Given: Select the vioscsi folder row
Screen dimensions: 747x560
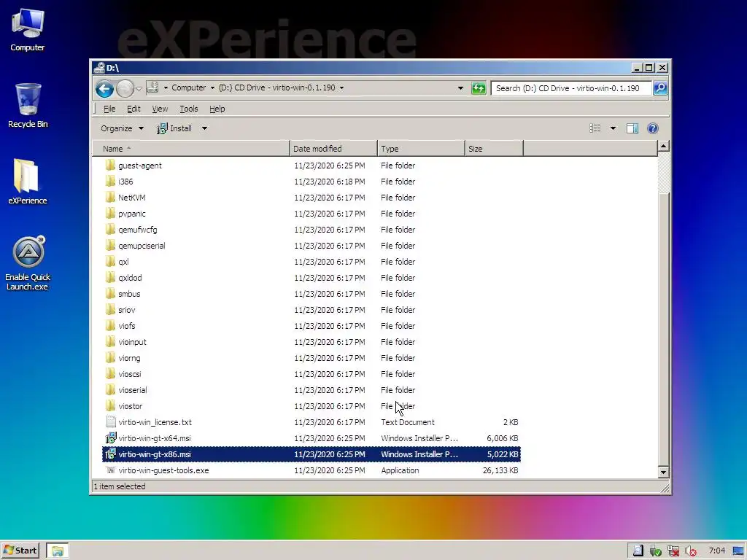Looking at the screenshot, I should pos(311,374).
